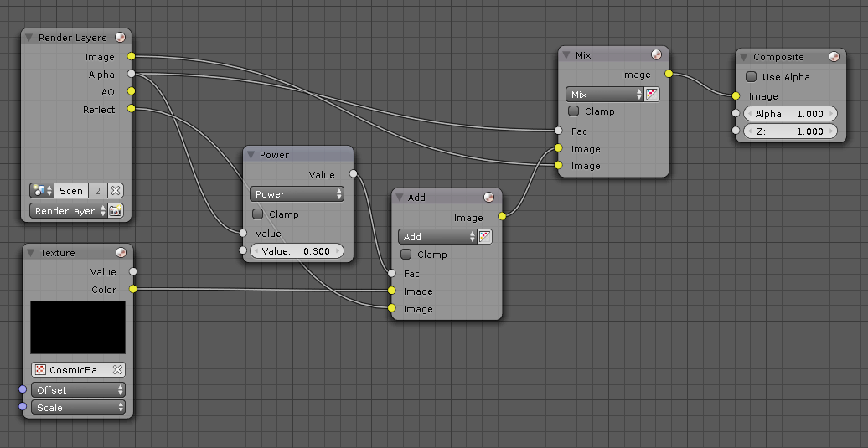
Task: Click Image output socket of Mix node
Action: (669, 74)
